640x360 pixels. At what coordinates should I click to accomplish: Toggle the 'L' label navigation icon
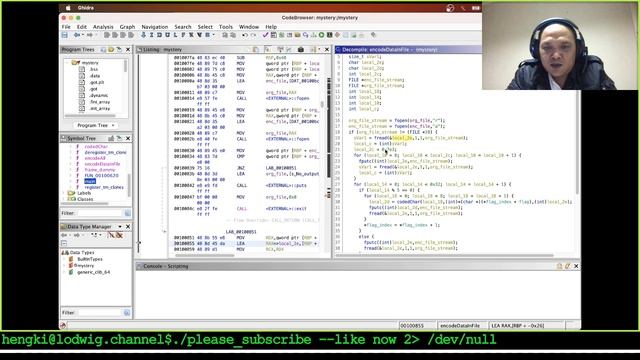(176, 36)
